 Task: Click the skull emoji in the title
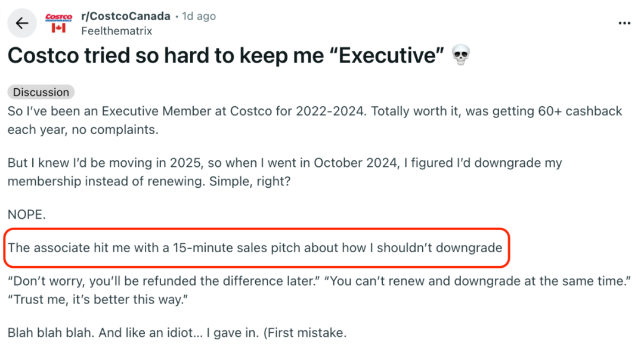coord(461,56)
